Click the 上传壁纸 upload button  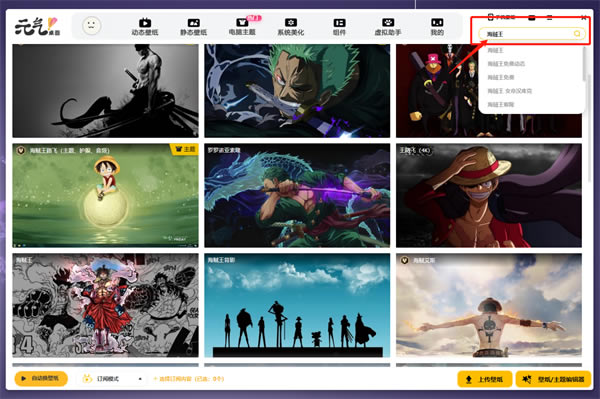point(485,379)
